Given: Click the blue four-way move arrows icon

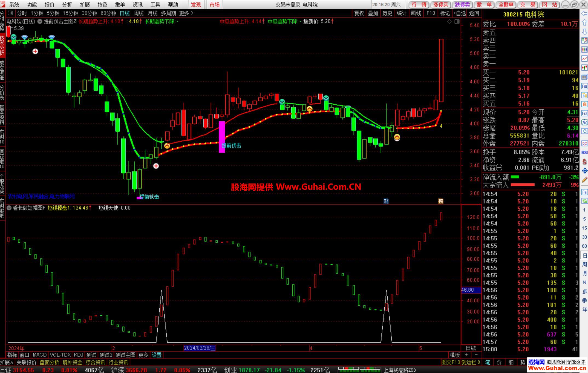Looking at the screenshot, I should [x=584, y=171].
